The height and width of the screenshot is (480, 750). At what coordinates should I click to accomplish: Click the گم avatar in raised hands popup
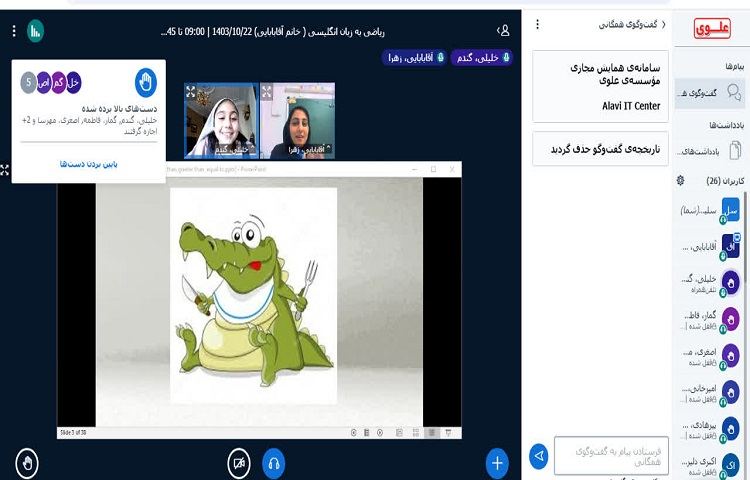(x=59, y=83)
